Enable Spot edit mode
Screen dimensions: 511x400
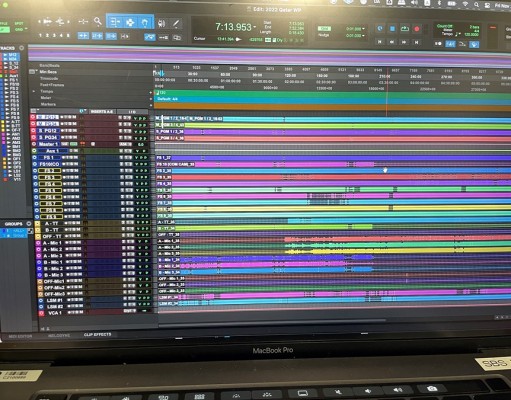click(19, 24)
